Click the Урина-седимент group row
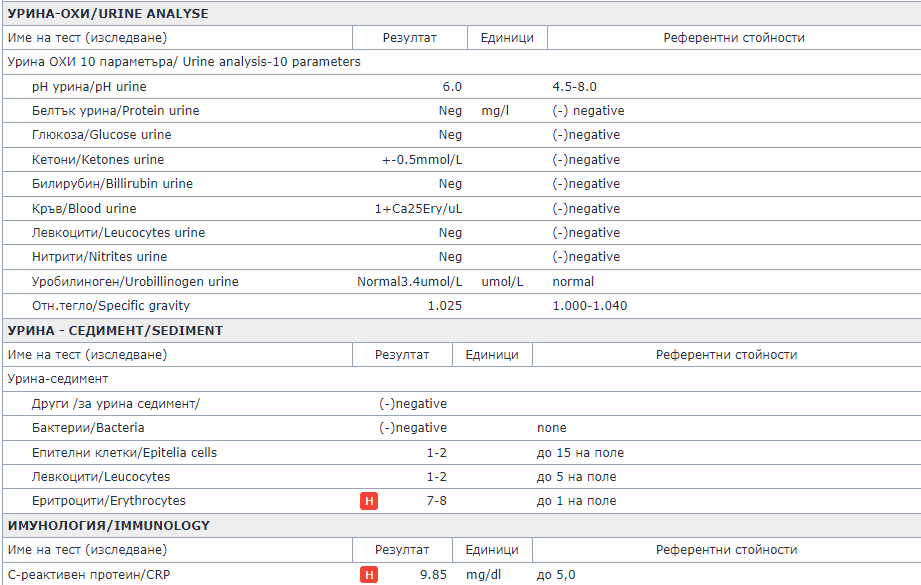Screen dimensions: 921x585 click(x=58, y=379)
